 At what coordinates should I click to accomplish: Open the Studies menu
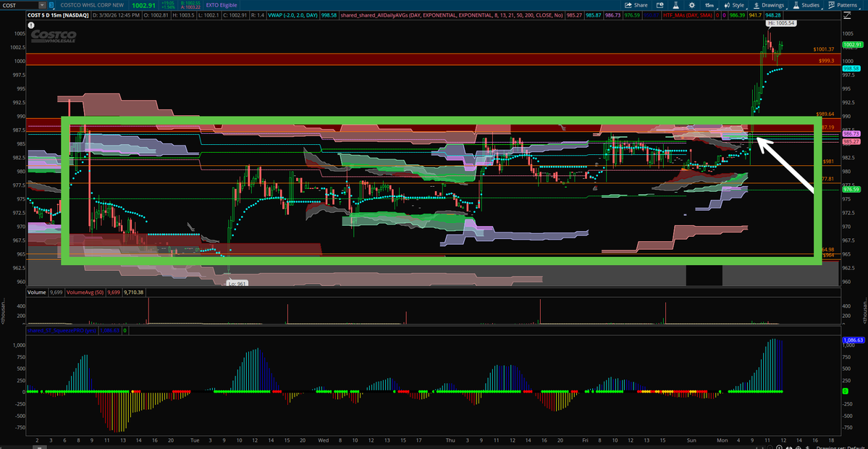pyautogui.click(x=806, y=4)
